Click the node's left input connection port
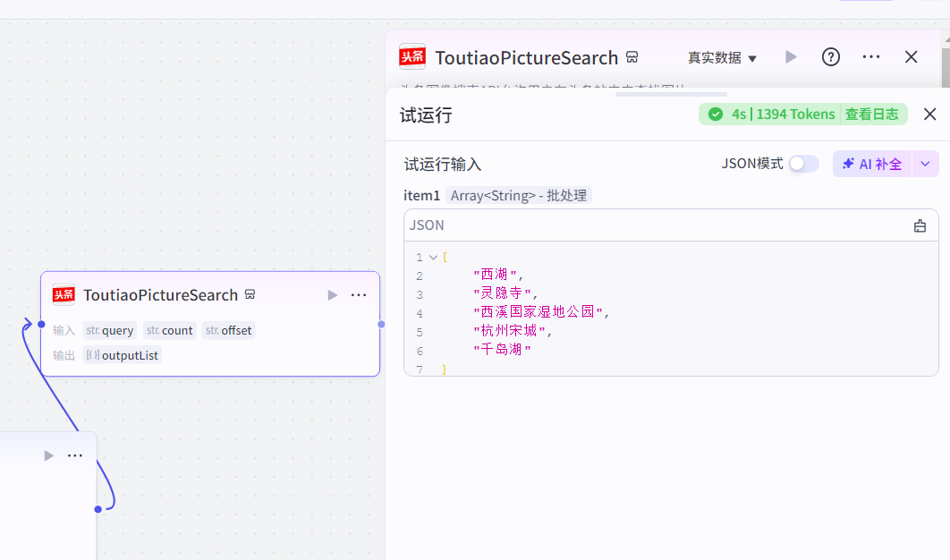The image size is (950, 560). pos(41,324)
